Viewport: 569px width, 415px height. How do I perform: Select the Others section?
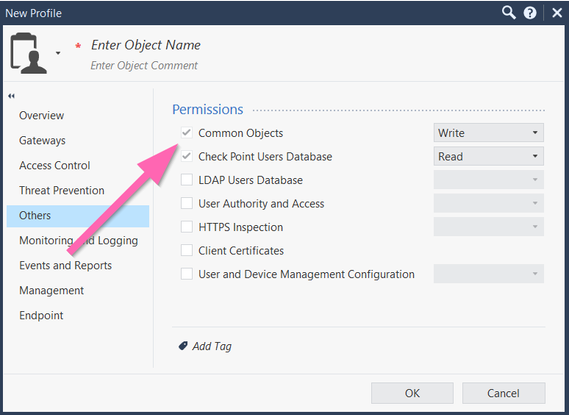click(x=78, y=216)
